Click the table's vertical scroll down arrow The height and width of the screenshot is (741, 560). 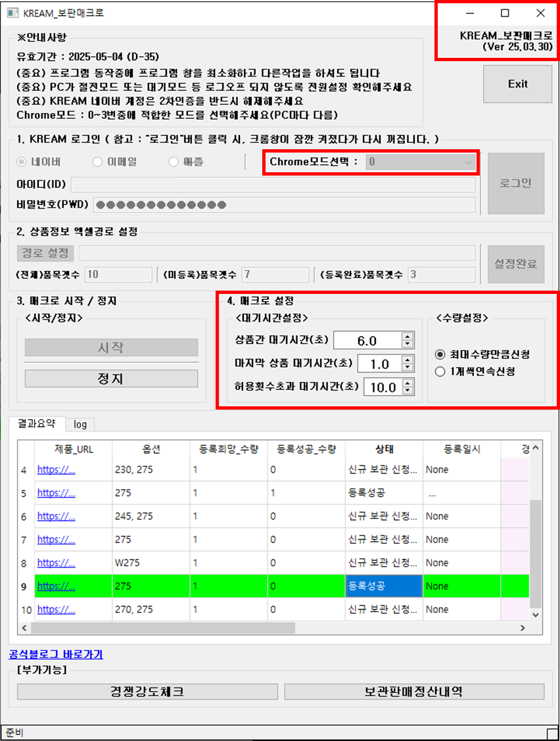(536, 615)
